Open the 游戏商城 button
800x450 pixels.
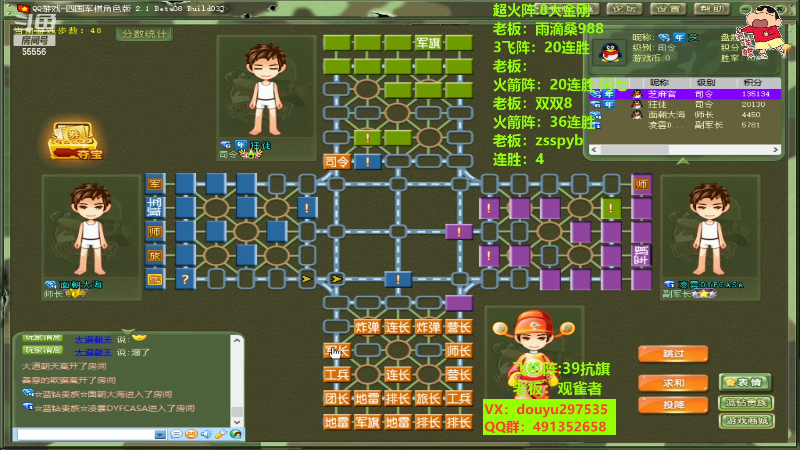(x=746, y=421)
